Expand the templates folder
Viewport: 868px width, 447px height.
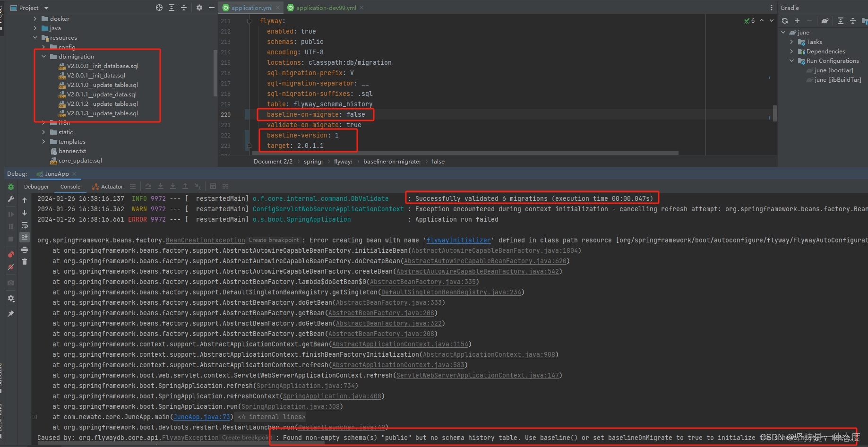click(44, 141)
